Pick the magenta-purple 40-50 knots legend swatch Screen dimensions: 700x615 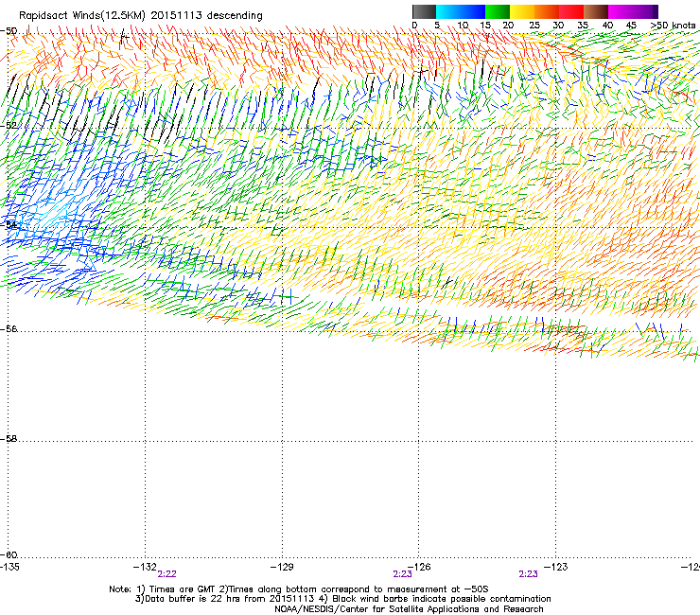coord(633,11)
